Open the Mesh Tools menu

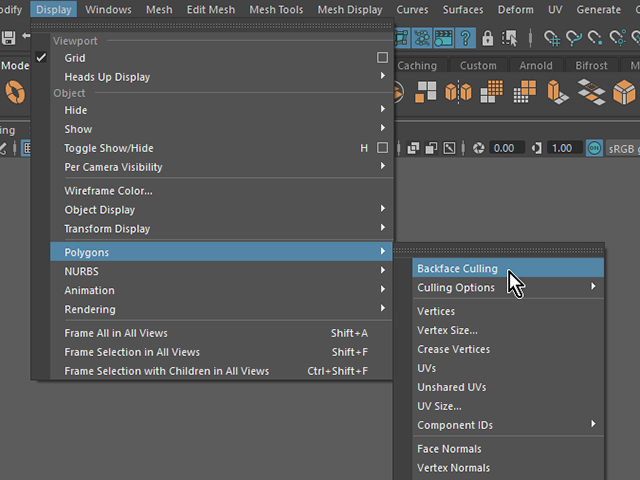pyautogui.click(x=276, y=9)
